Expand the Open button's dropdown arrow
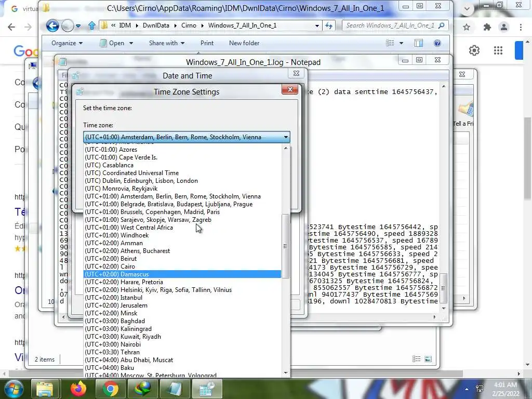This screenshot has height=399, width=532. click(131, 43)
